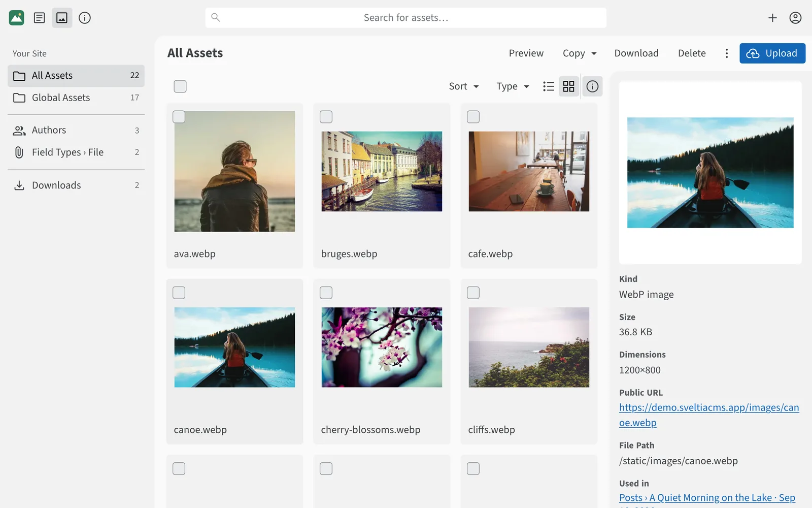Image resolution: width=812 pixels, height=508 pixels.
Task: Click the Preview button
Action: (x=526, y=53)
